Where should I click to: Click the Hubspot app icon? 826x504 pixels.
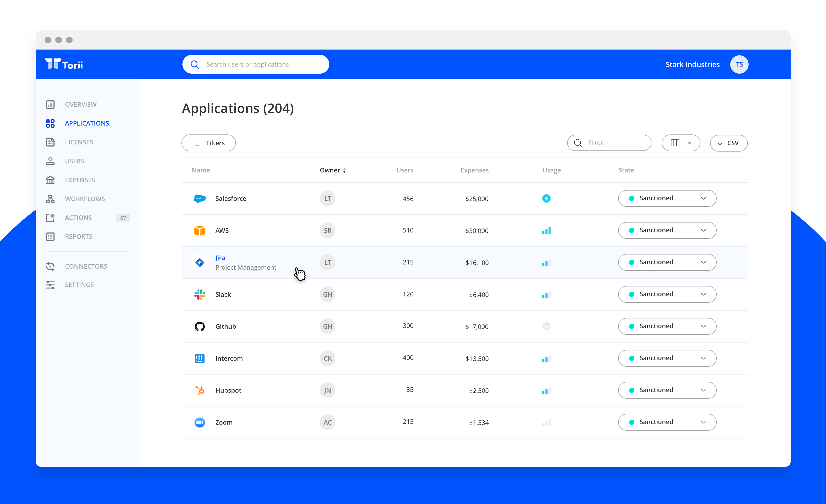[199, 390]
